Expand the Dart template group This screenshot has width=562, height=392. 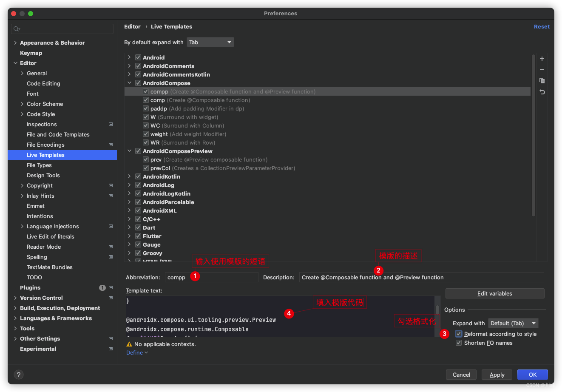129,227
